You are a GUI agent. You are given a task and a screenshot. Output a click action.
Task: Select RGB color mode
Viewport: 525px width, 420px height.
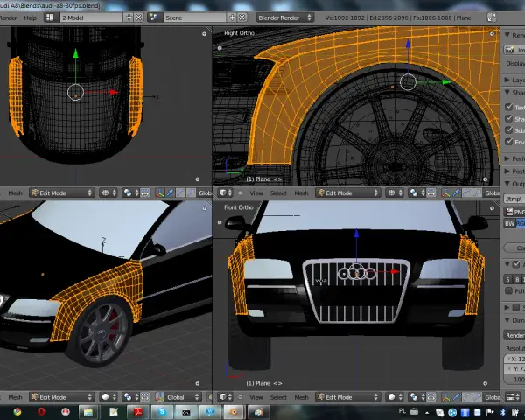point(521,223)
